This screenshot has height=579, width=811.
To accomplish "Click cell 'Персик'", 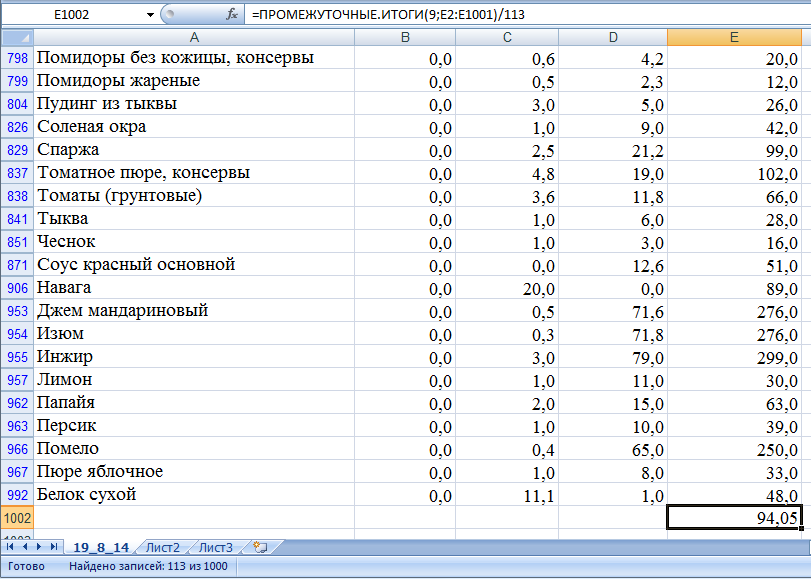I will tap(194, 425).
